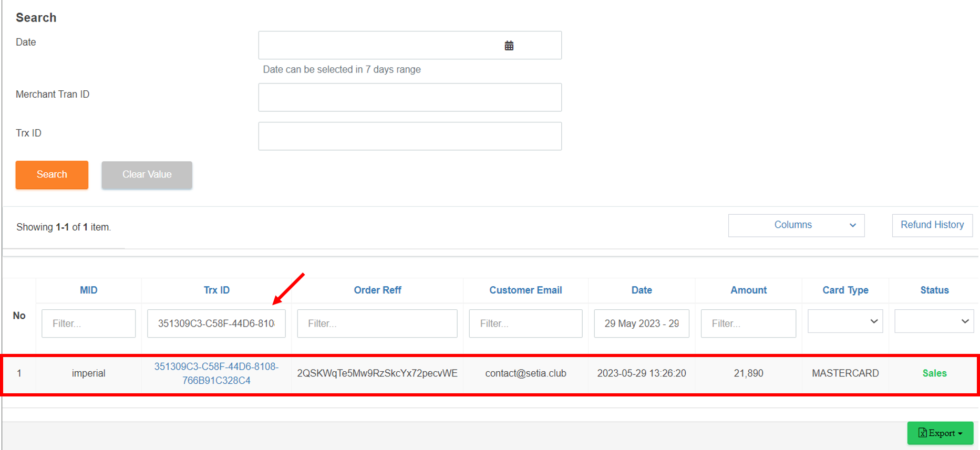This screenshot has width=980, height=450.
Task: Expand the Columns dropdown
Action: pyautogui.click(x=796, y=225)
